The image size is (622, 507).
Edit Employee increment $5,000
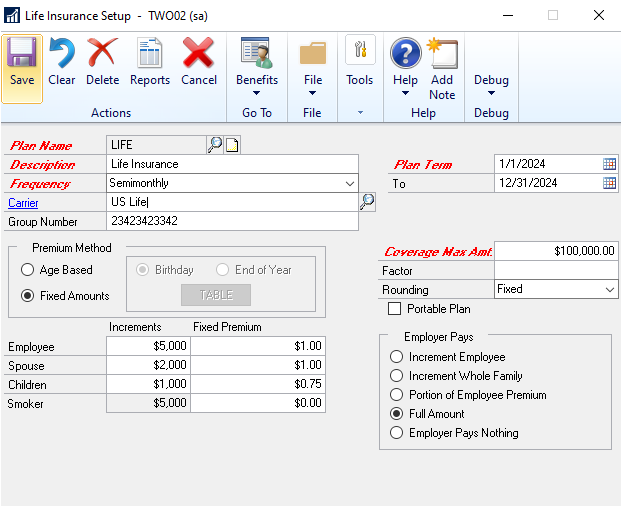point(148,346)
